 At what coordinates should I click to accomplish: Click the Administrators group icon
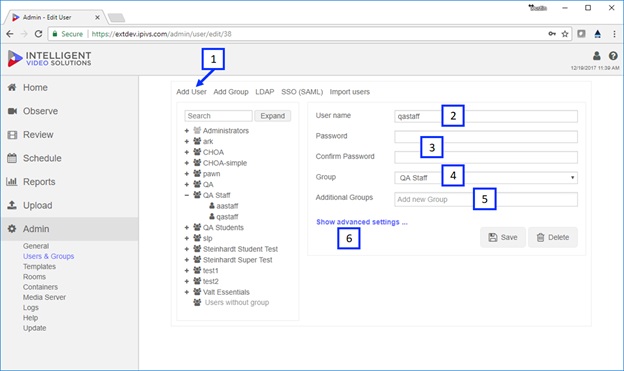197,130
